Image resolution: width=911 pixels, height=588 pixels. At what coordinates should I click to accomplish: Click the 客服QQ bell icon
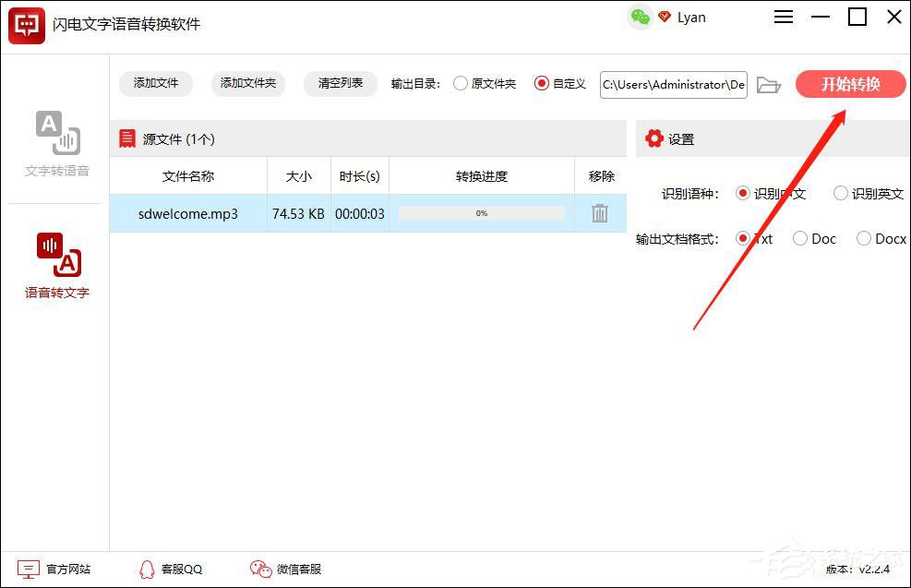(x=148, y=569)
